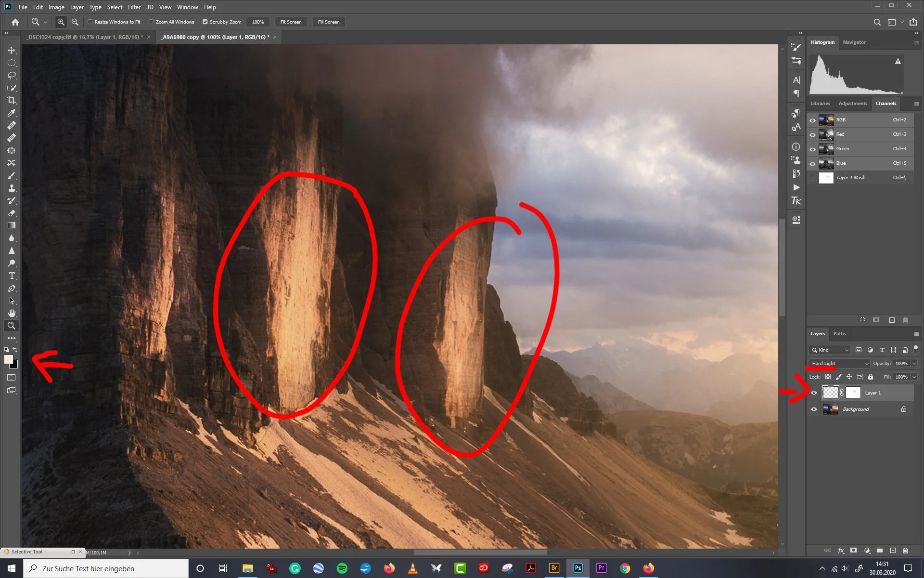The image size is (924, 578).
Task: Click the Fill Screen button
Action: (328, 22)
